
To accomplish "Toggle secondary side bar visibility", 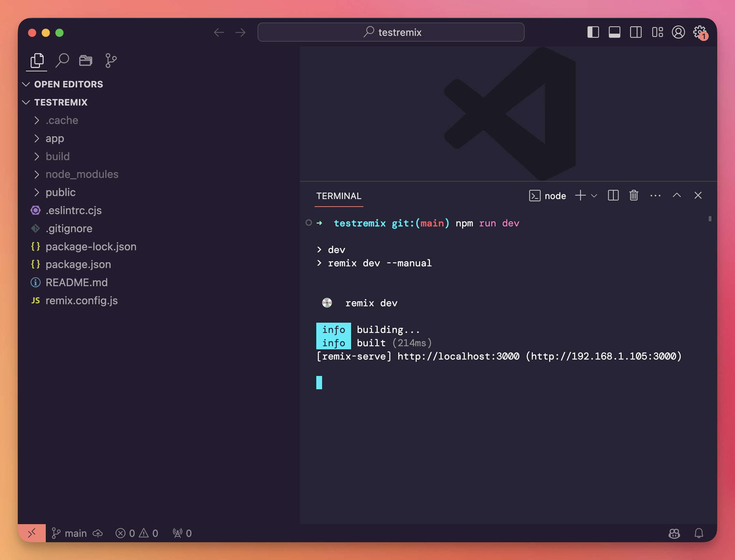I will (x=636, y=32).
